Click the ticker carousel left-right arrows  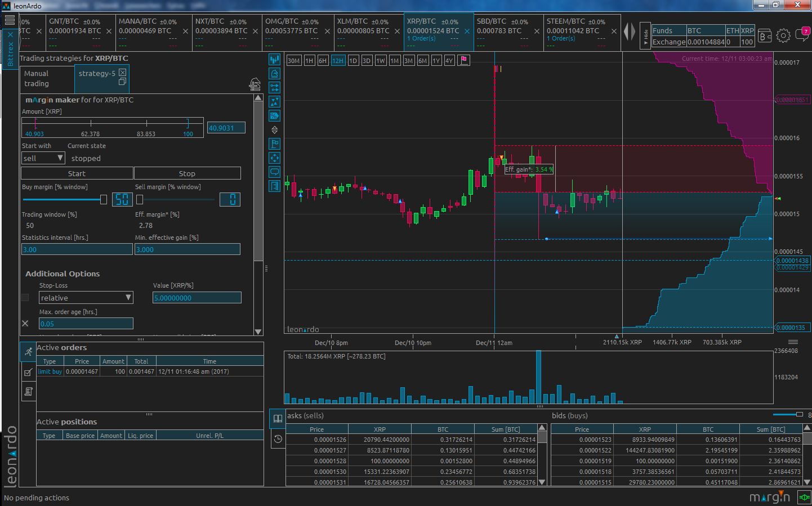click(629, 32)
